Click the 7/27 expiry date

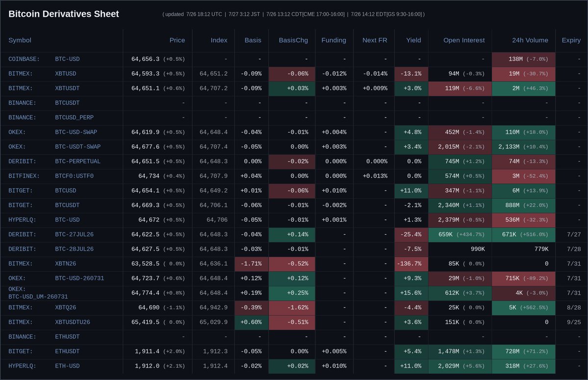pyautogui.click(x=574, y=235)
